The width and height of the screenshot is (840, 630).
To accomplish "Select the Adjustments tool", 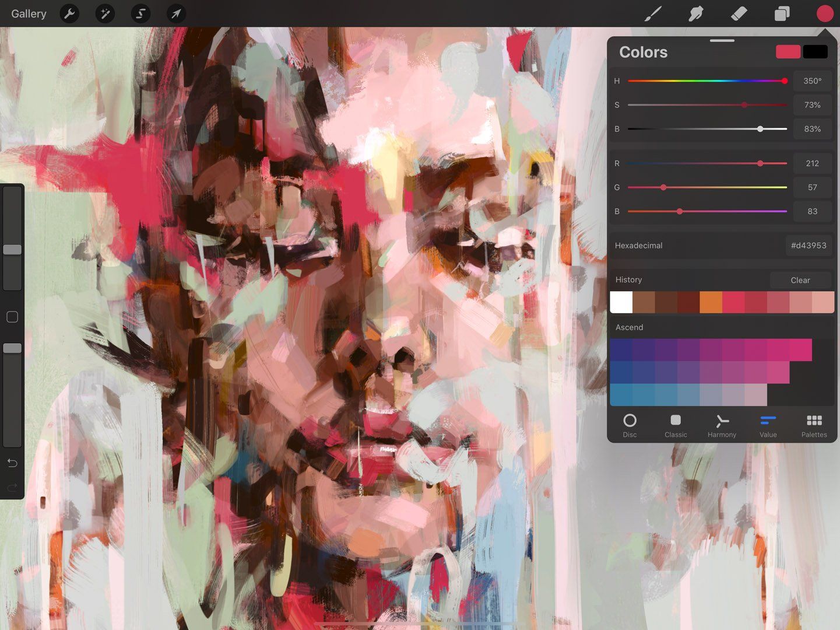I will pos(105,13).
